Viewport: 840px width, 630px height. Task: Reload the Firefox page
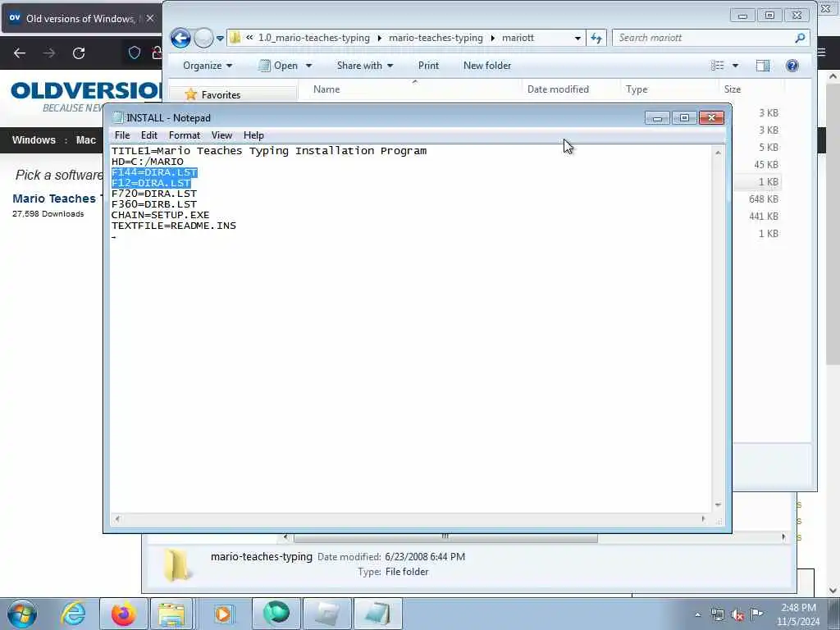point(79,53)
